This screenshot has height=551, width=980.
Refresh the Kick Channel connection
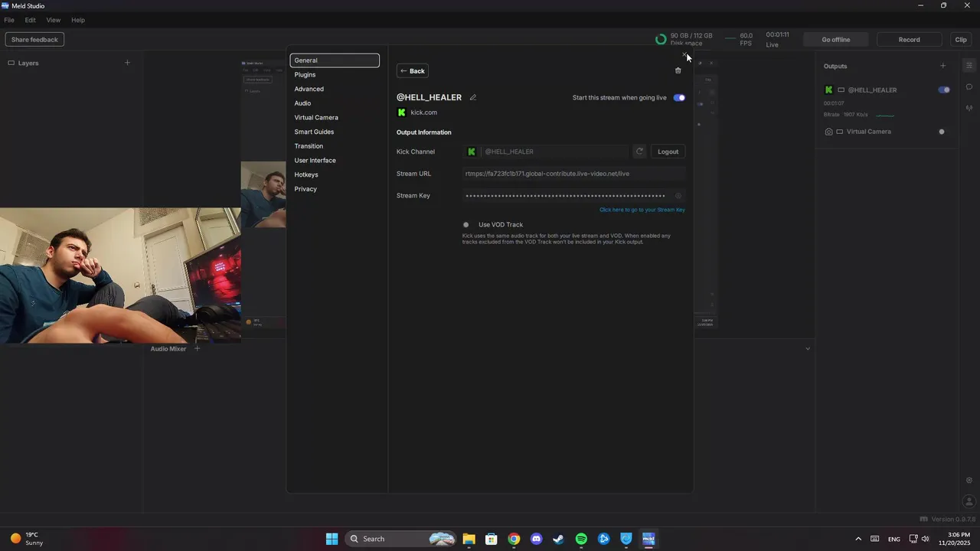click(639, 152)
